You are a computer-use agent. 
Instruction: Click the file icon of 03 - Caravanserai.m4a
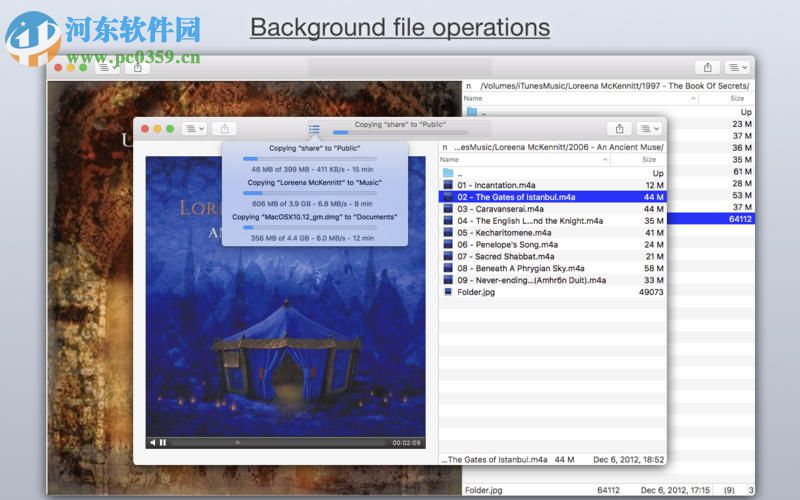tap(448, 209)
